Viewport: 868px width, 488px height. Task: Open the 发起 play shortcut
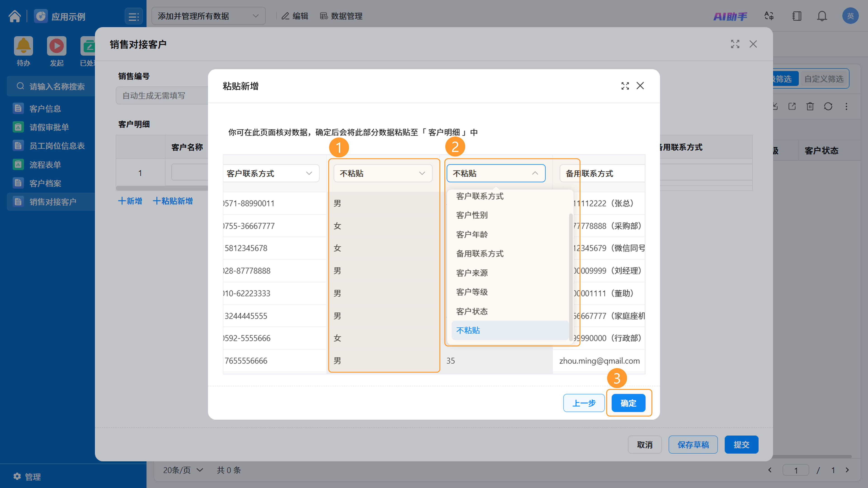(57, 51)
